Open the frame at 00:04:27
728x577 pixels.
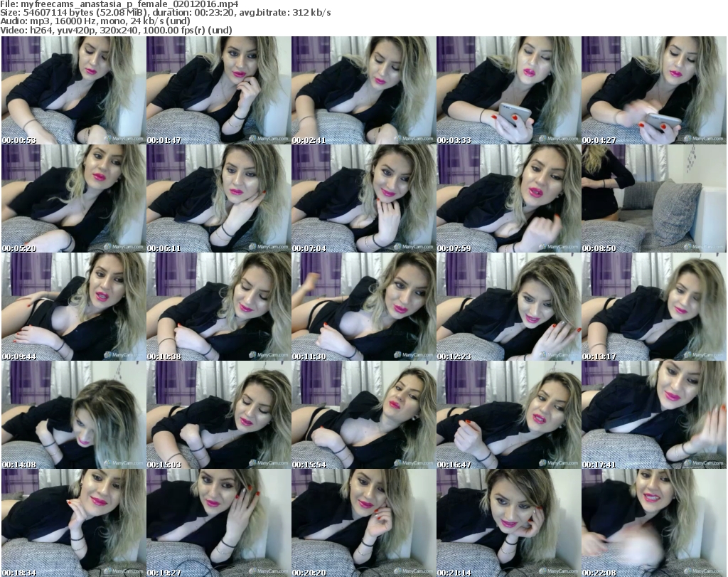pos(654,90)
